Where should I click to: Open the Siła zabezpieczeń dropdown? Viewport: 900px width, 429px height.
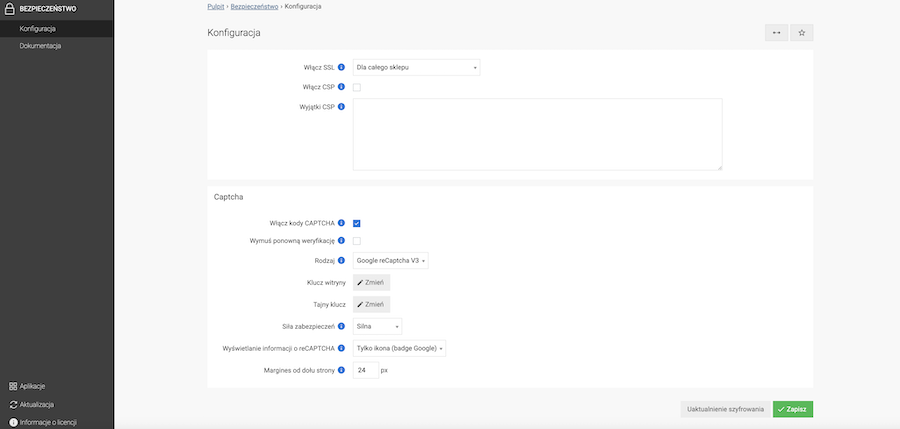click(x=377, y=326)
